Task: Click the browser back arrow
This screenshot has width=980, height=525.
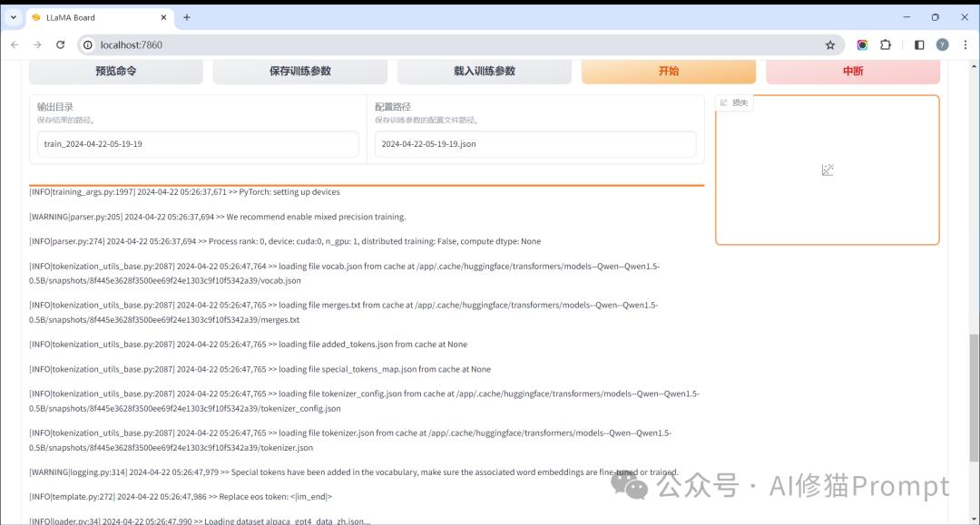Action: click(x=15, y=45)
